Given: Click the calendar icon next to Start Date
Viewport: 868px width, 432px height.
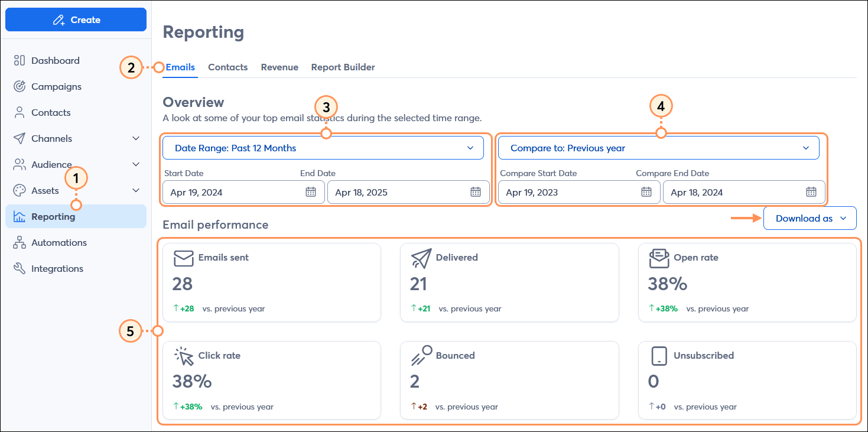Looking at the screenshot, I should (x=311, y=191).
